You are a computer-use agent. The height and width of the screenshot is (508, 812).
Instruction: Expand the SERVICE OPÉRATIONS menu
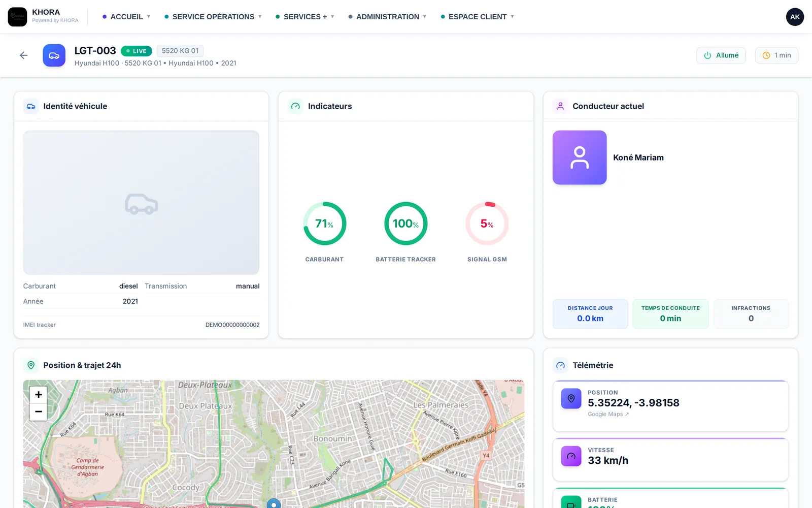213,17
